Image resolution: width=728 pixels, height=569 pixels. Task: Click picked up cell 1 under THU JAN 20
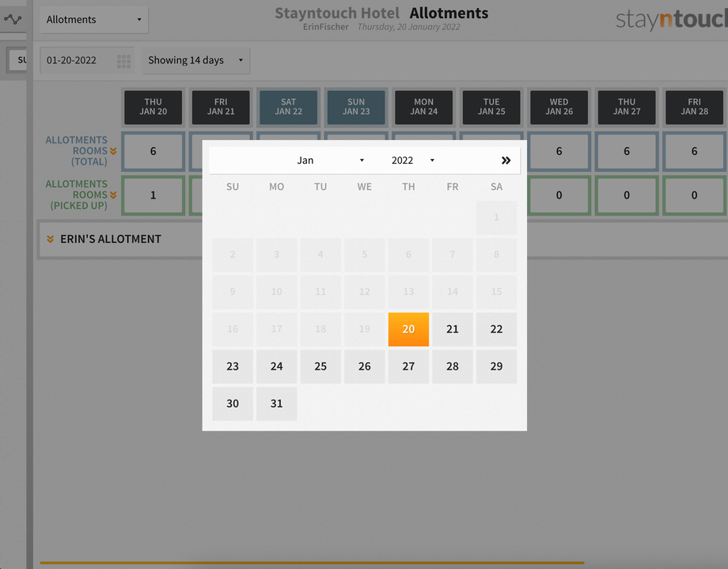click(x=154, y=195)
